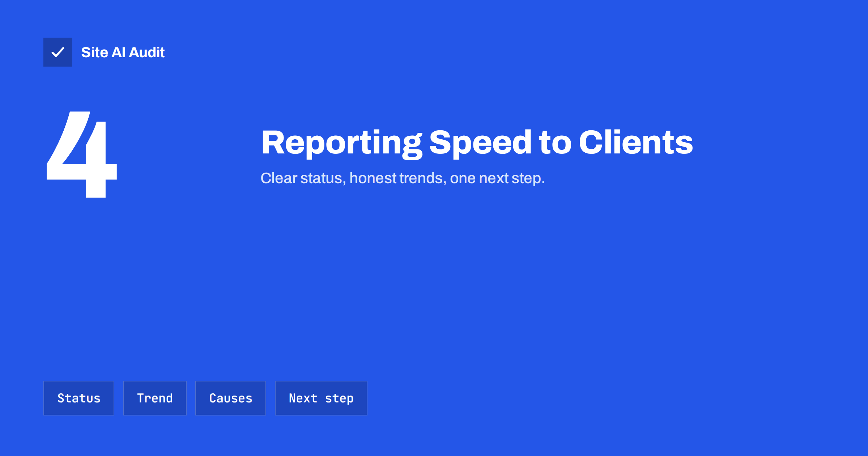Open the Next step tag
The width and height of the screenshot is (868, 456).
coord(321,398)
